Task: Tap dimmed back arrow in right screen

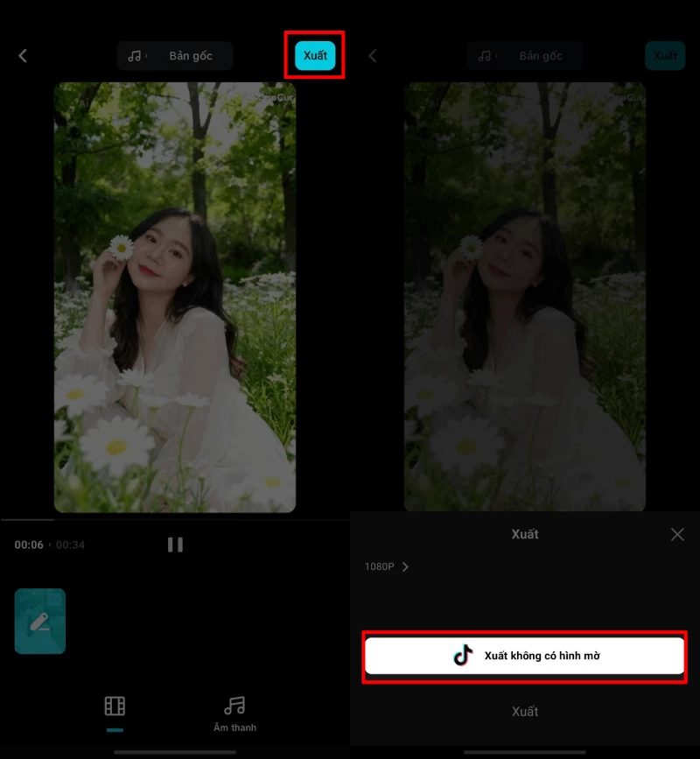Action: (373, 56)
